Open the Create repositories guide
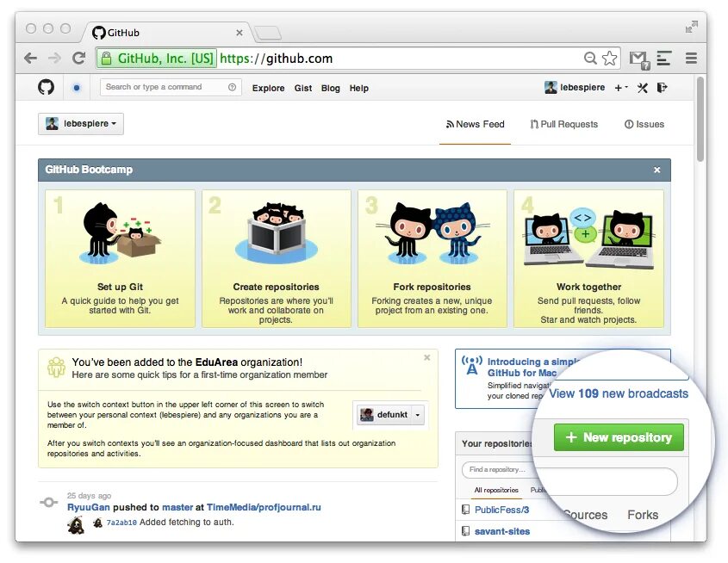This screenshot has height=563, width=728. tap(277, 259)
